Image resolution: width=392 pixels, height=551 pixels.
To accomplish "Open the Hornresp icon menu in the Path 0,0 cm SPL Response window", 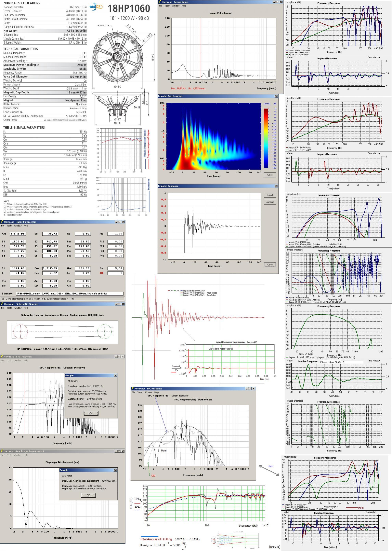I will click(x=133, y=389).
